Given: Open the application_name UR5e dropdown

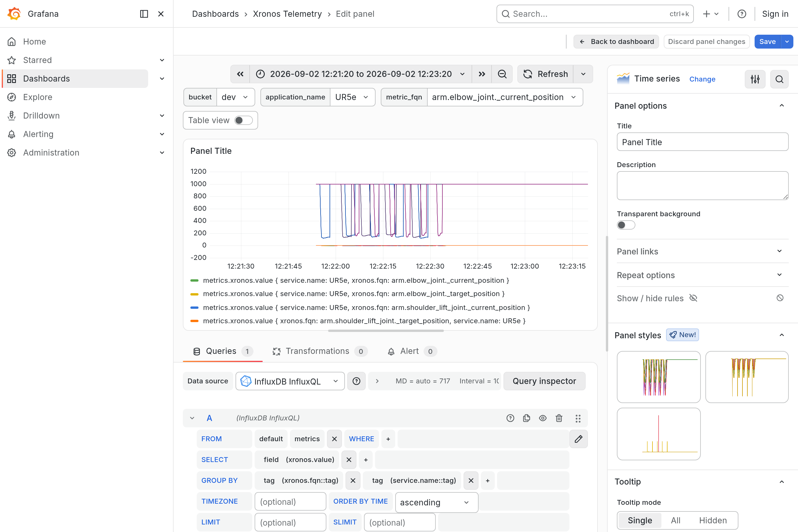Looking at the screenshot, I should (x=352, y=97).
